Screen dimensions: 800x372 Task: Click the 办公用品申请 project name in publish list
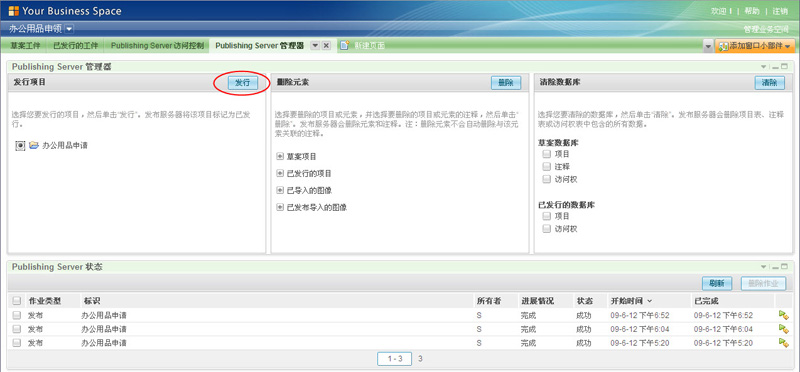[65, 145]
